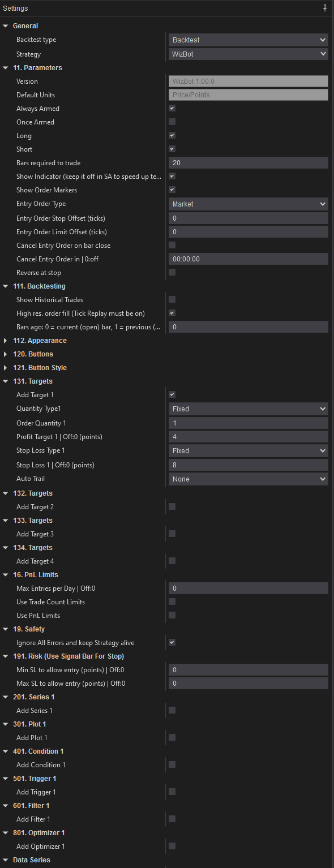This screenshot has height=868, width=334.
Task: Collapse the 191. Risk section
Action: tap(6, 656)
